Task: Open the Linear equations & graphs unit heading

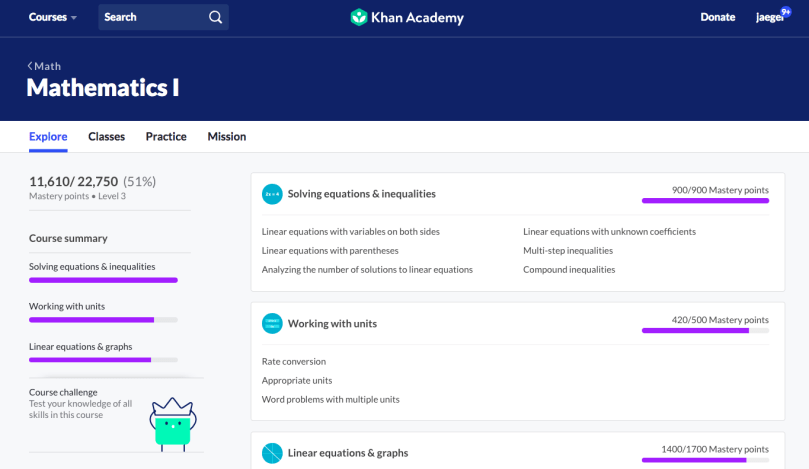Action: pyautogui.click(x=348, y=453)
